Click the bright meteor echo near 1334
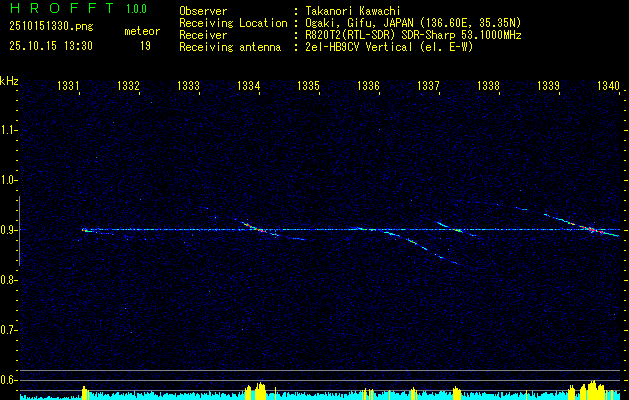The width and height of the screenshot is (629, 400). pyautogui.click(x=256, y=228)
